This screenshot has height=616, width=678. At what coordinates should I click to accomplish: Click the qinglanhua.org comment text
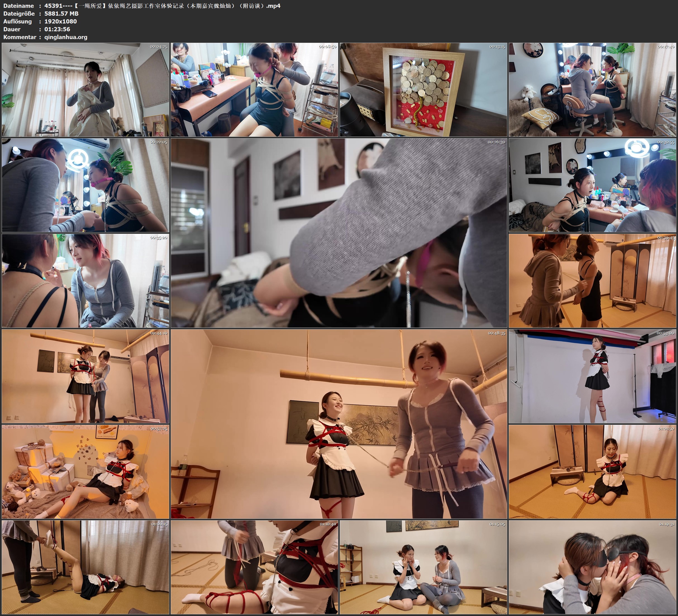click(66, 37)
